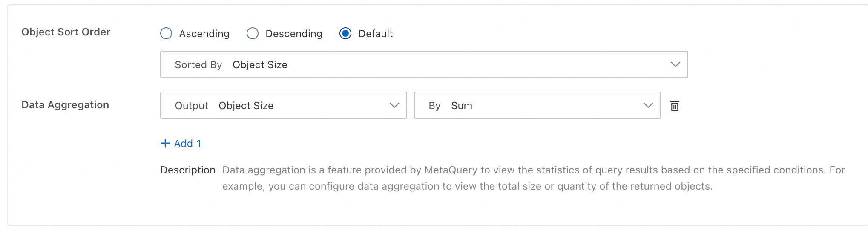Select the Default radio button
The height and width of the screenshot is (231, 868).
point(345,33)
